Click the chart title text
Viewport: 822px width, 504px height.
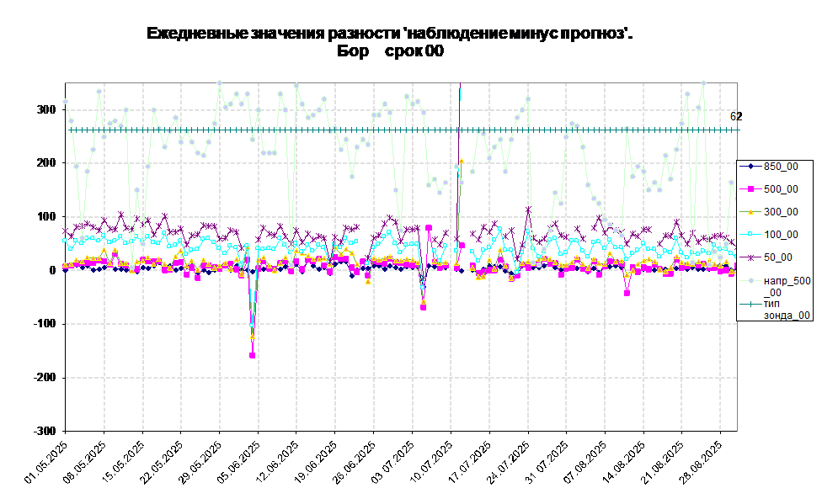(x=389, y=34)
